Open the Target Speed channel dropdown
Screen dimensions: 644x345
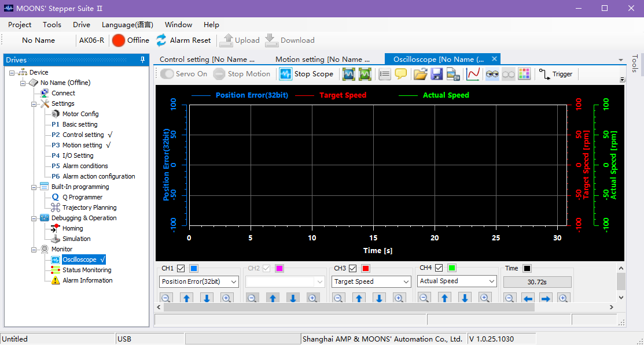(x=371, y=282)
